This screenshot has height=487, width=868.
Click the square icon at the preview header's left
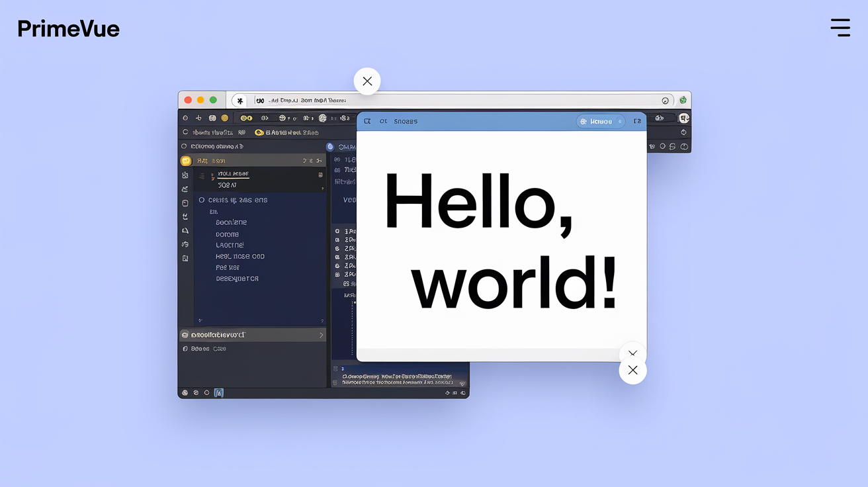[367, 122]
